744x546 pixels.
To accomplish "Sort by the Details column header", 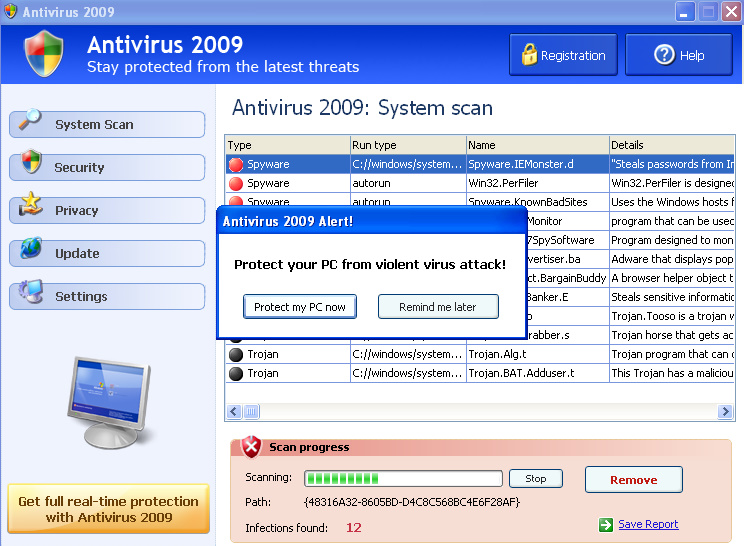I will pos(672,145).
